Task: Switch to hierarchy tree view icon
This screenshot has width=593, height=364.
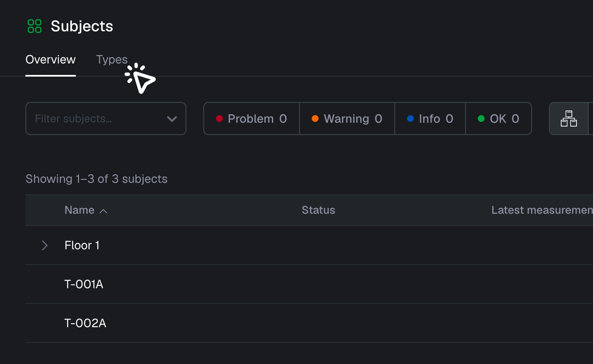Action: pyautogui.click(x=569, y=119)
